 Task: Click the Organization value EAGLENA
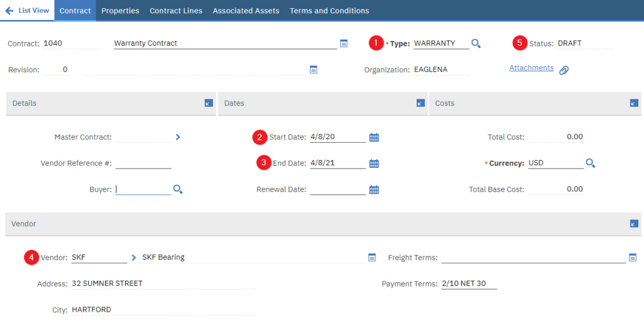(x=431, y=70)
